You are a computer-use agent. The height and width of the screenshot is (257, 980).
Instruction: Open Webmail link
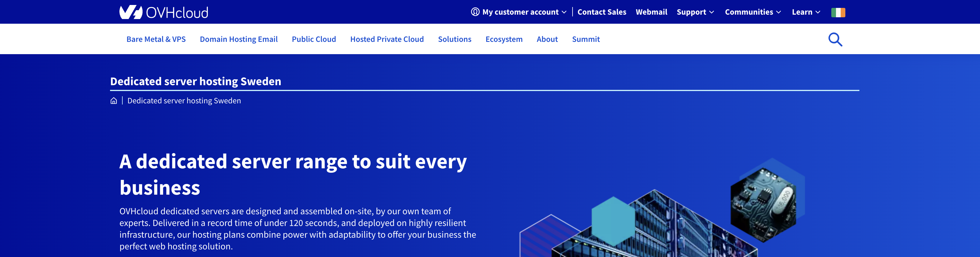[x=651, y=12]
